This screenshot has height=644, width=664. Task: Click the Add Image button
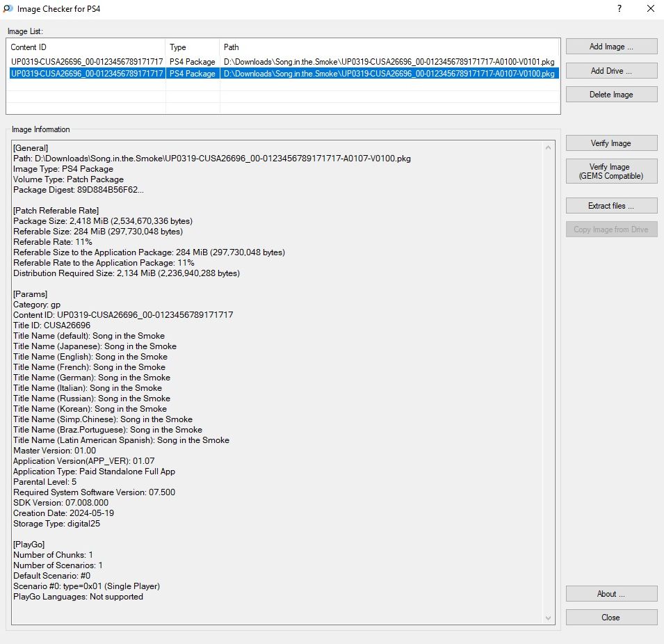(x=611, y=47)
